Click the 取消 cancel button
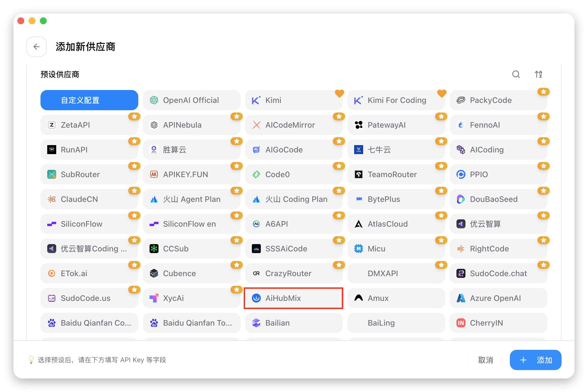 [485, 360]
